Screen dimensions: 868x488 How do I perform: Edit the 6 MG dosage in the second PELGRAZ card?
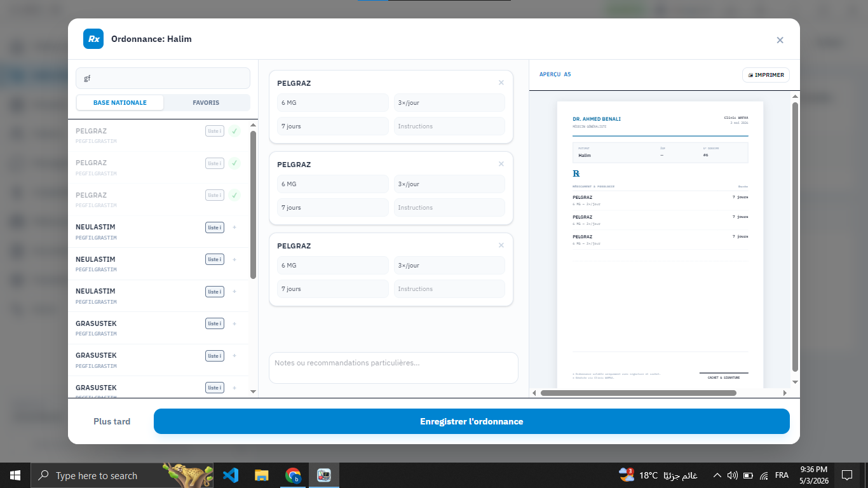(333, 184)
